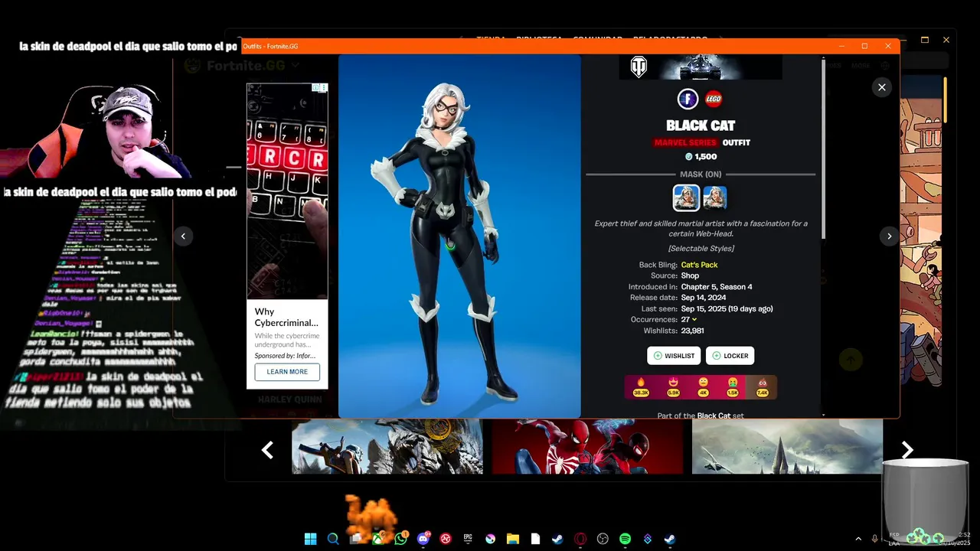Click the 1,500 V-Bucks price text
The image size is (980, 551).
pyautogui.click(x=701, y=157)
